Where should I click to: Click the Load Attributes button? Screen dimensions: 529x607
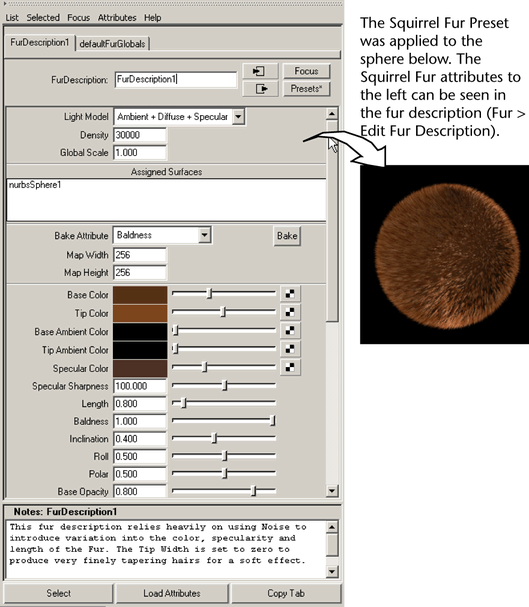coord(172,593)
